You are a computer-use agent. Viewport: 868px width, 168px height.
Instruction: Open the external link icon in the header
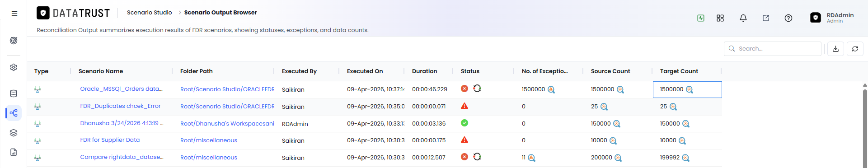[765, 18]
